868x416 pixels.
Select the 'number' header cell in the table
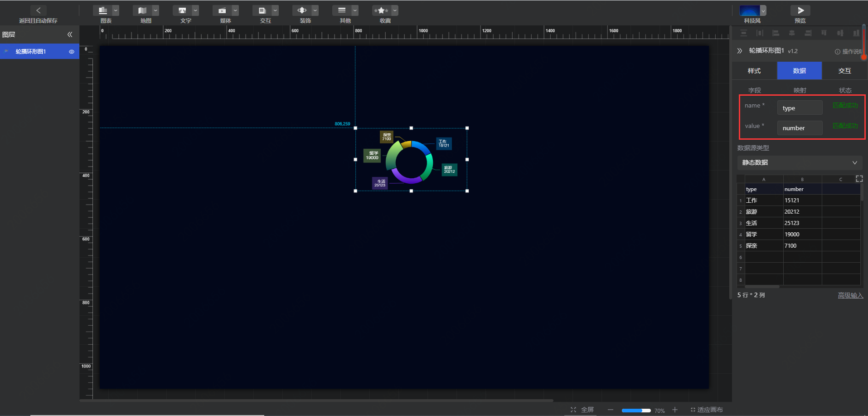(x=803, y=189)
